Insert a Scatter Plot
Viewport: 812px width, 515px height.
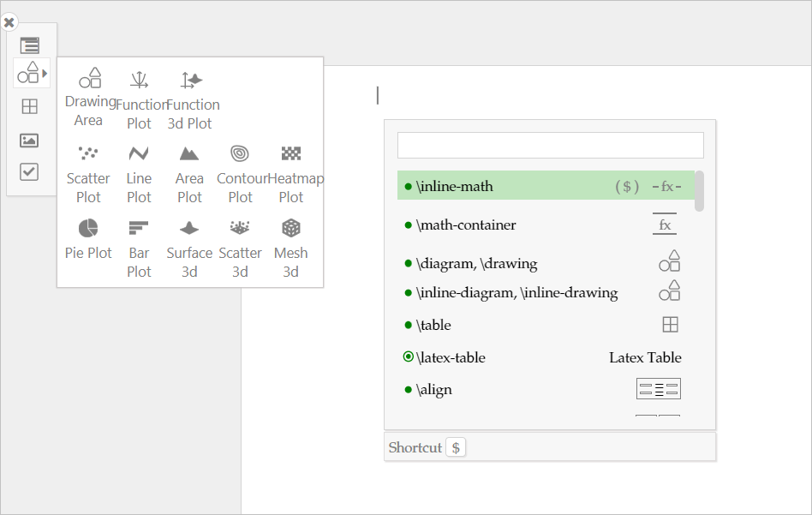(88, 154)
